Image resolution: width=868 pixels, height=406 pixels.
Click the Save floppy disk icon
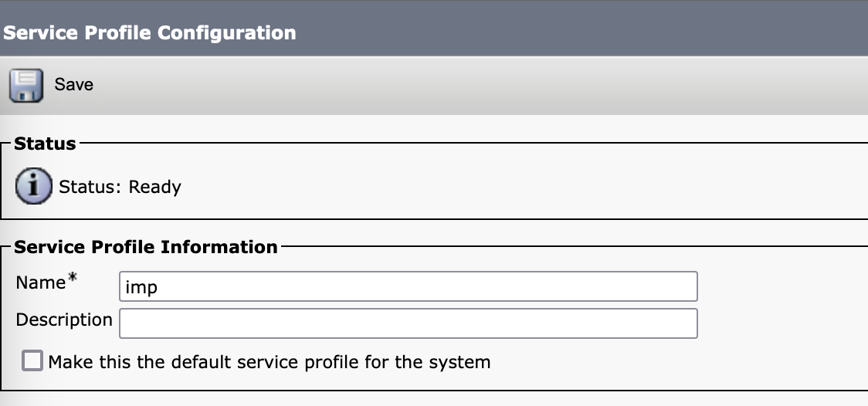26,85
